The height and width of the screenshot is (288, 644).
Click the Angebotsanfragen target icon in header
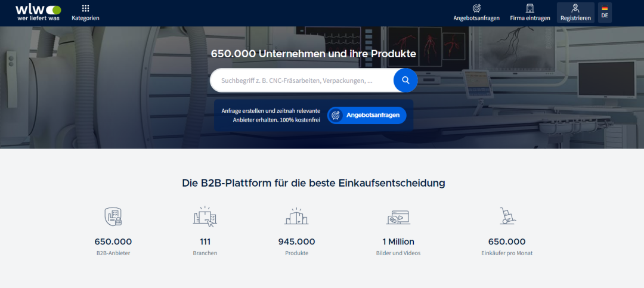[x=476, y=8]
